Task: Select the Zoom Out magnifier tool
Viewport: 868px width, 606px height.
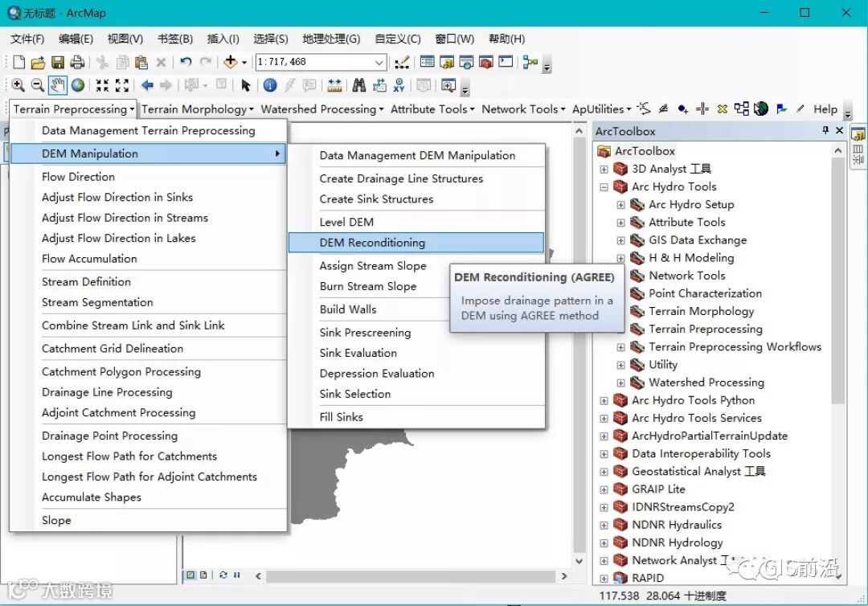Action: (x=38, y=85)
